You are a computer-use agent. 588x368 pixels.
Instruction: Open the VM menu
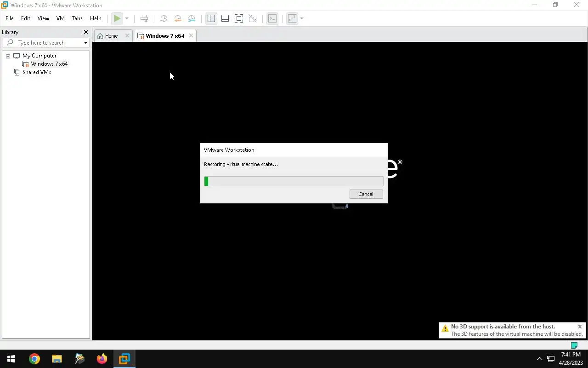[60, 18]
